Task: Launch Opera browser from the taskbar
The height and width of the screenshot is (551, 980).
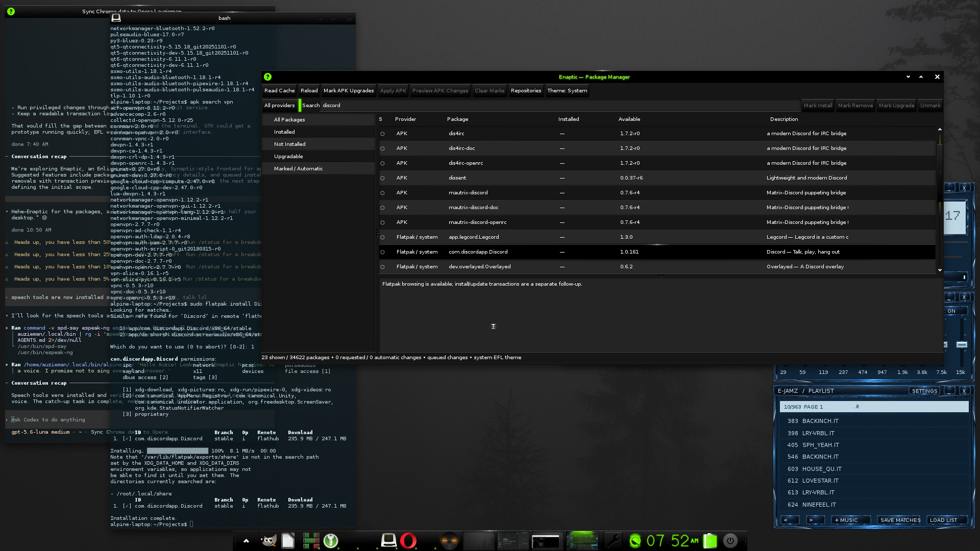Action: click(408, 541)
